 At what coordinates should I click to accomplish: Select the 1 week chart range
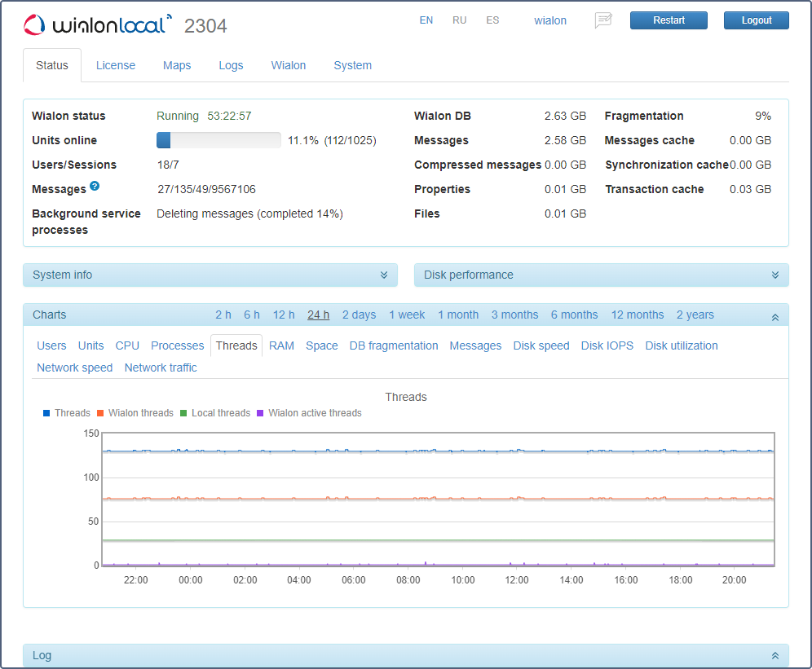[407, 315]
